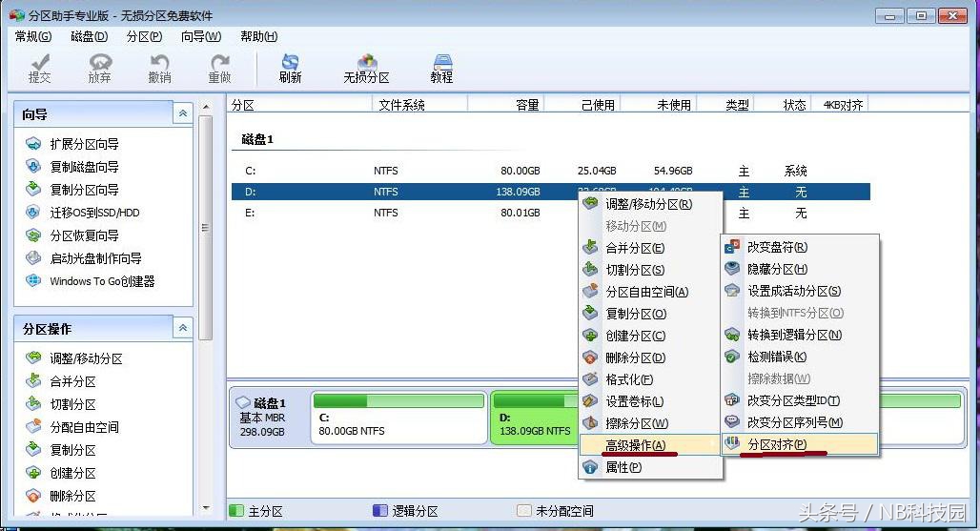Select 复制分区 in the 分区操作 panel
Screen dimensions: 980x531
tap(61, 450)
